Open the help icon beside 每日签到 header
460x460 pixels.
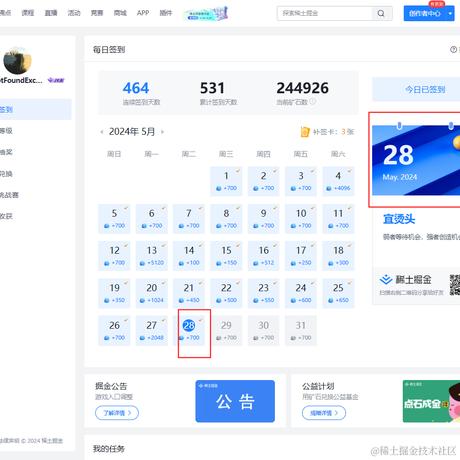pos(453,50)
